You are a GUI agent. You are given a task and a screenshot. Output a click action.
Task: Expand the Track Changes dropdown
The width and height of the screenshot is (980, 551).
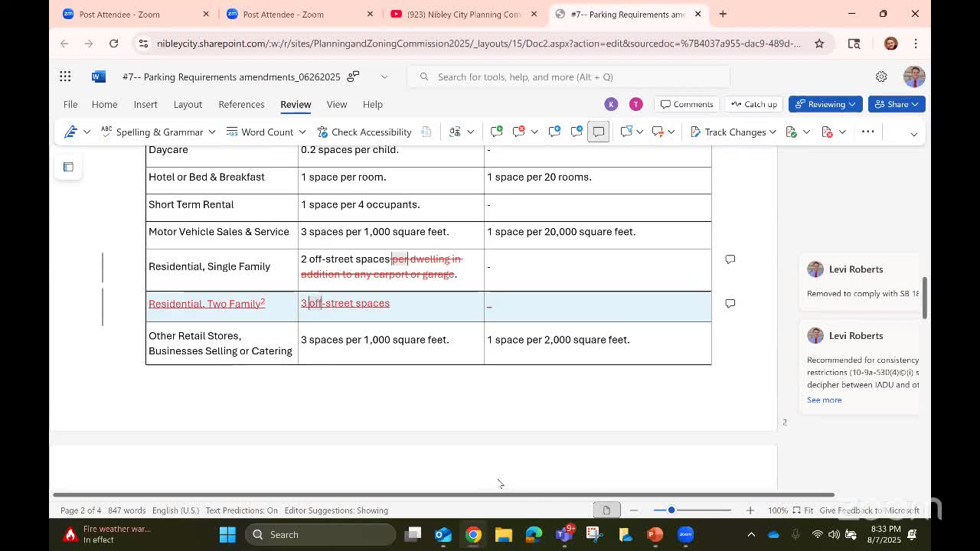[x=773, y=132]
